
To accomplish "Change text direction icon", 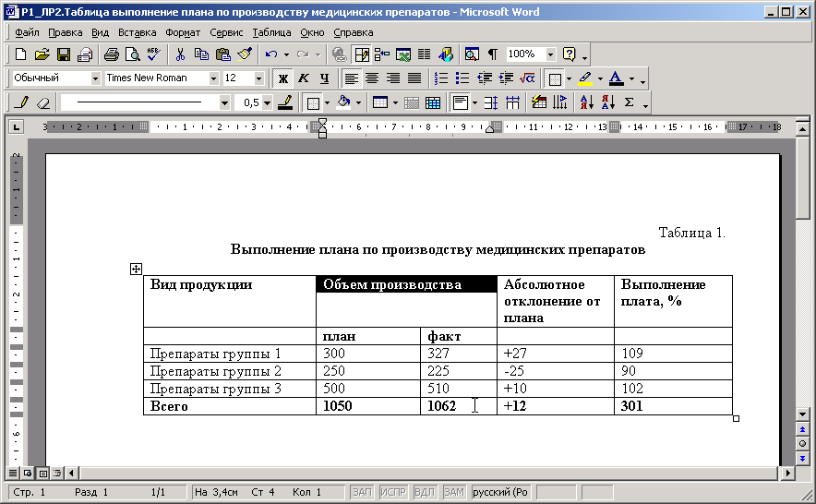I will 560,102.
